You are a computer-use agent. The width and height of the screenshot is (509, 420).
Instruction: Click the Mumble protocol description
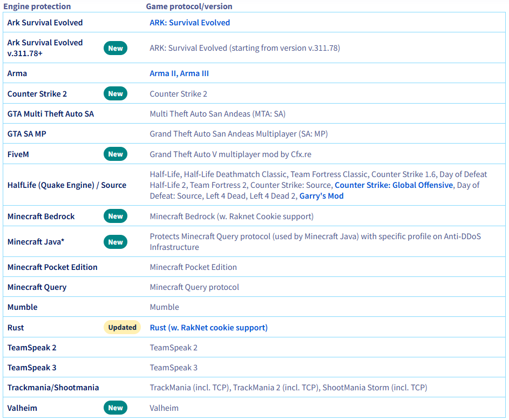164,307
